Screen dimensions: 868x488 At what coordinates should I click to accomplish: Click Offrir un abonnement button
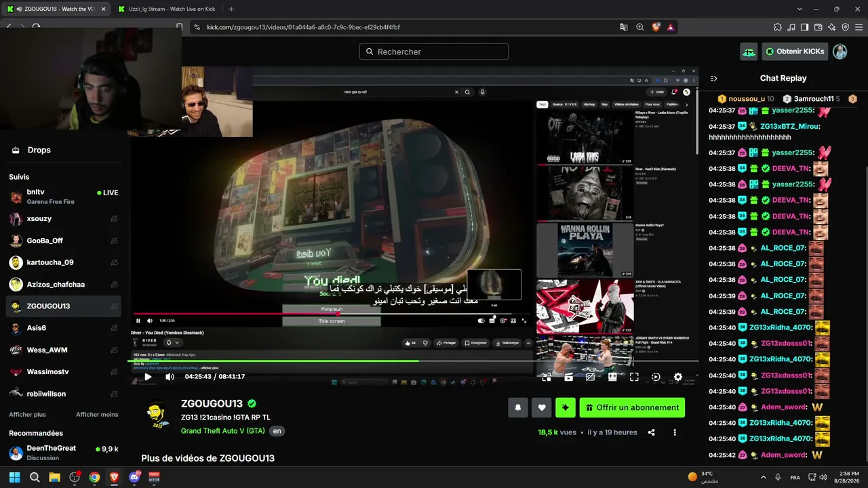coord(632,407)
